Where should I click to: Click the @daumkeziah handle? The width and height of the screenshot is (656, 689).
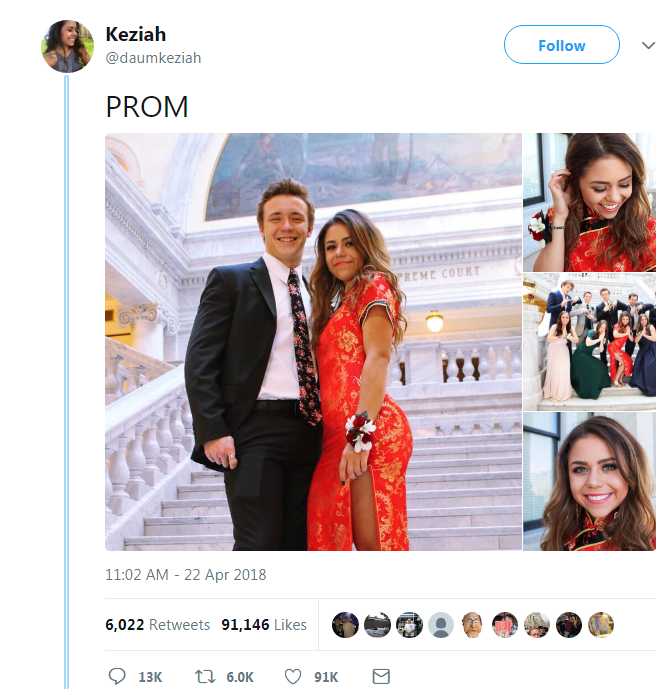pyautogui.click(x=153, y=58)
